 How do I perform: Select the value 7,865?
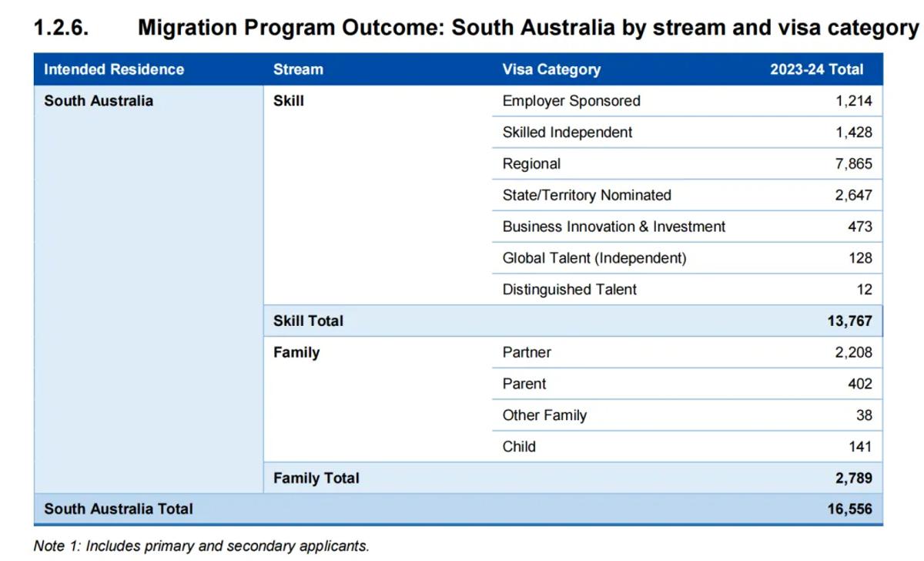(x=854, y=164)
